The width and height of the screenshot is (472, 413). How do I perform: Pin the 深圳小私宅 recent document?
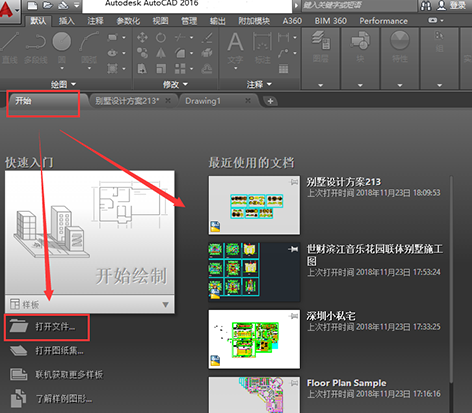293,316
